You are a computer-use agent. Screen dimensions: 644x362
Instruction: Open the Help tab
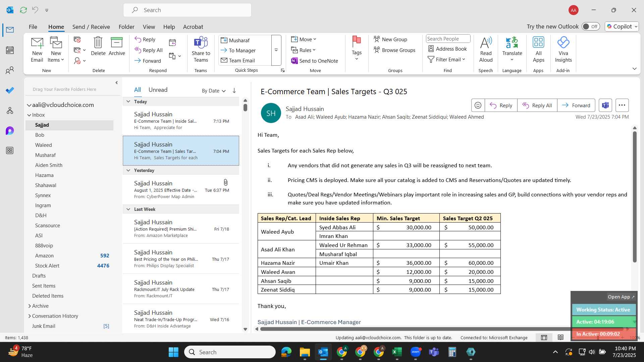click(x=169, y=27)
